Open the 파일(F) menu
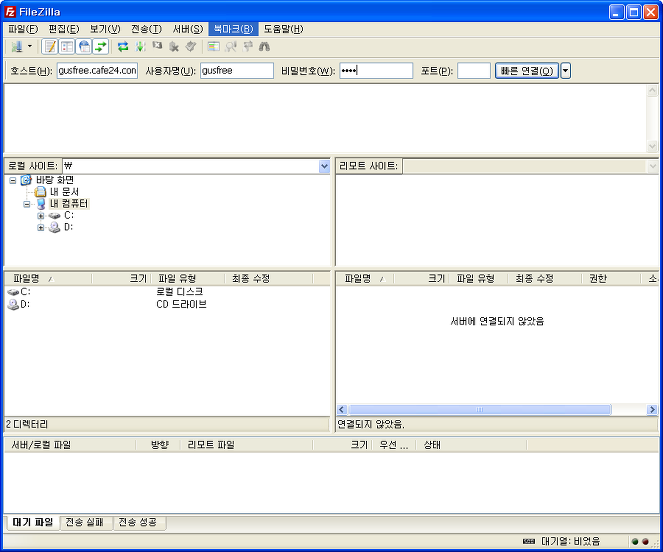The width and height of the screenshot is (663, 552). coord(23,29)
